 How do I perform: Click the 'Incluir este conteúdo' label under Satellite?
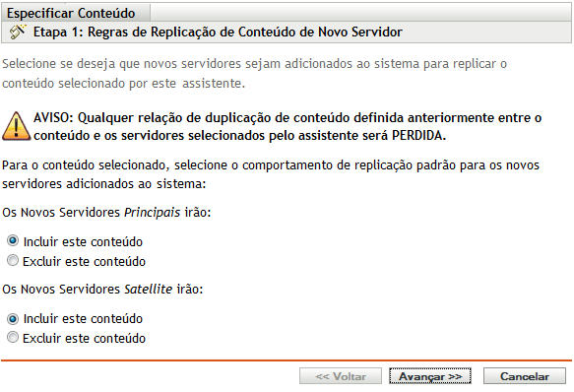tap(83, 319)
